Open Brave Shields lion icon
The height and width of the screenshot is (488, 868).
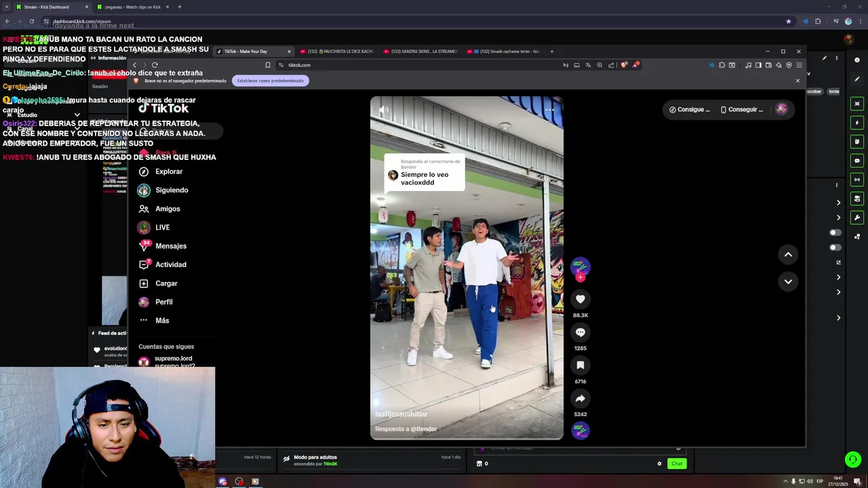(624, 65)
